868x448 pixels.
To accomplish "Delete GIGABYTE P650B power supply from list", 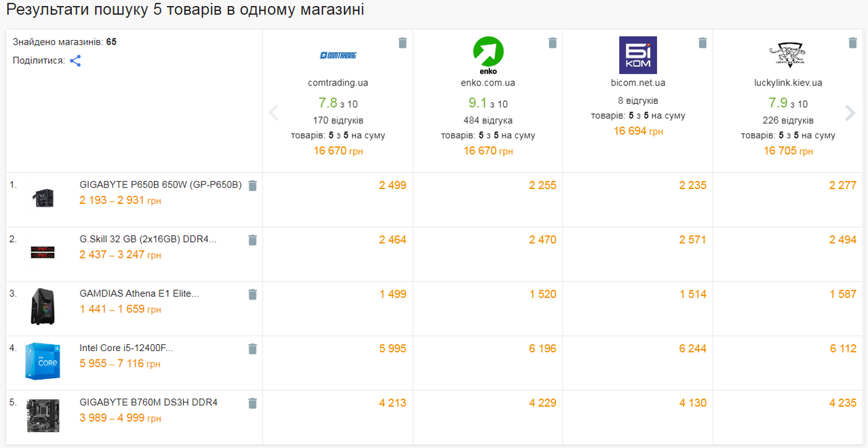I will tap(253, 186).
